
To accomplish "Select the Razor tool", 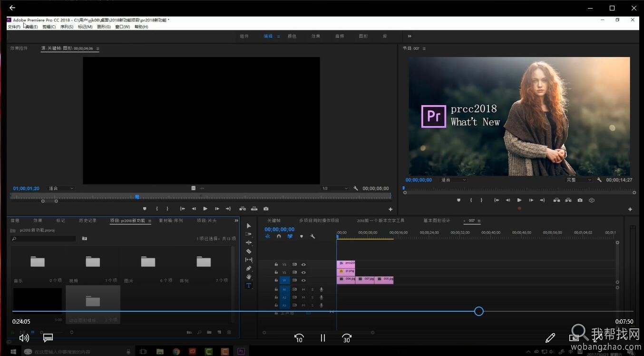I will 248,251.
